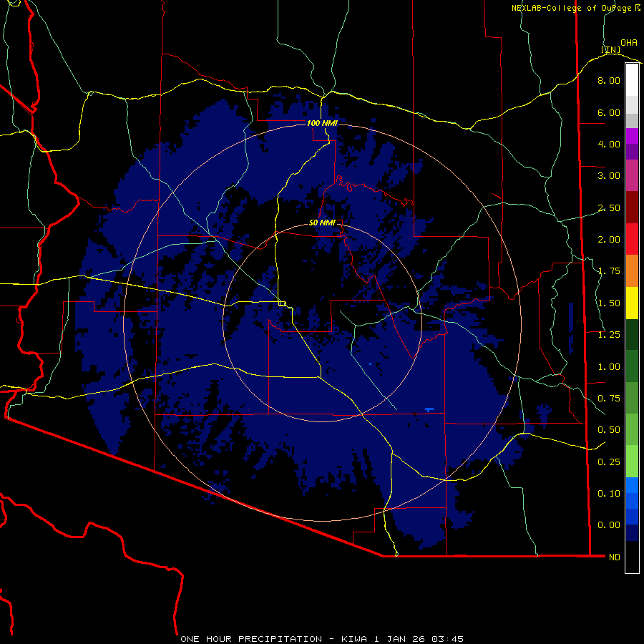Click the 2.00 legend value
Viewport: 644px width, 644px height.
click(609, 240)
